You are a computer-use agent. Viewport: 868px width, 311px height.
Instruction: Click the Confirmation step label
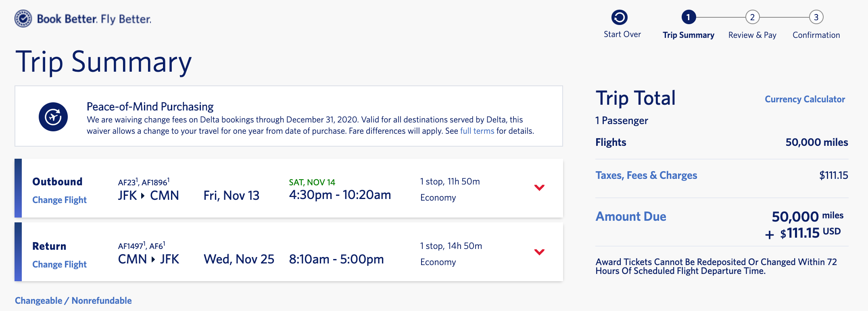click(x=816, y=35)
